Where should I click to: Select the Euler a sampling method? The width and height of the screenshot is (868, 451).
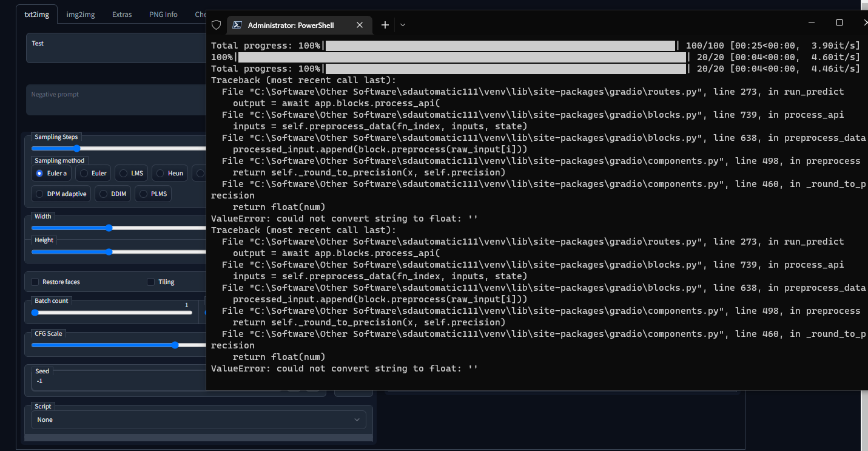[51, 173]
